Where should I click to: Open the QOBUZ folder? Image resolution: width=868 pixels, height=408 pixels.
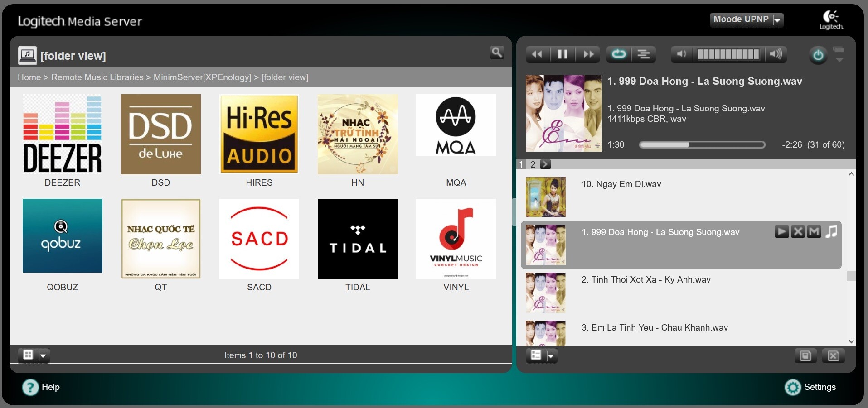63,235
